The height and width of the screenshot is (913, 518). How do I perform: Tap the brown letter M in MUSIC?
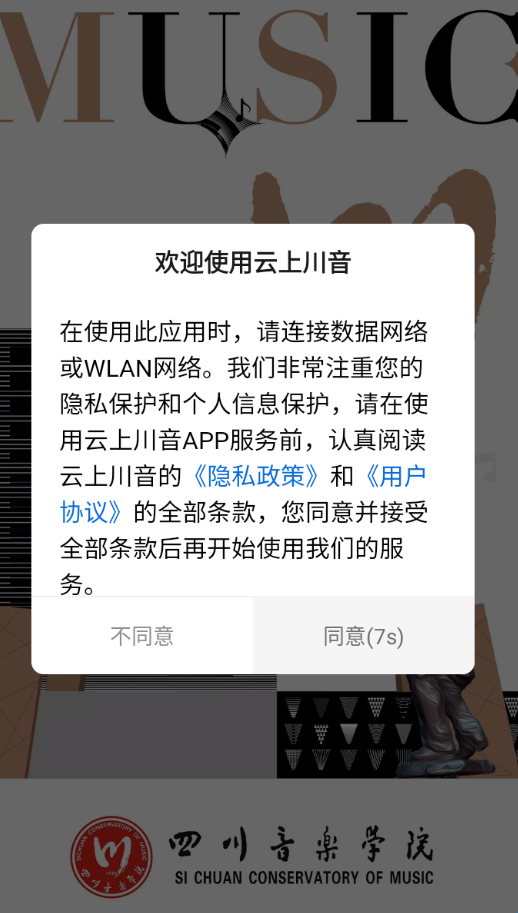[x=58, y=66]
